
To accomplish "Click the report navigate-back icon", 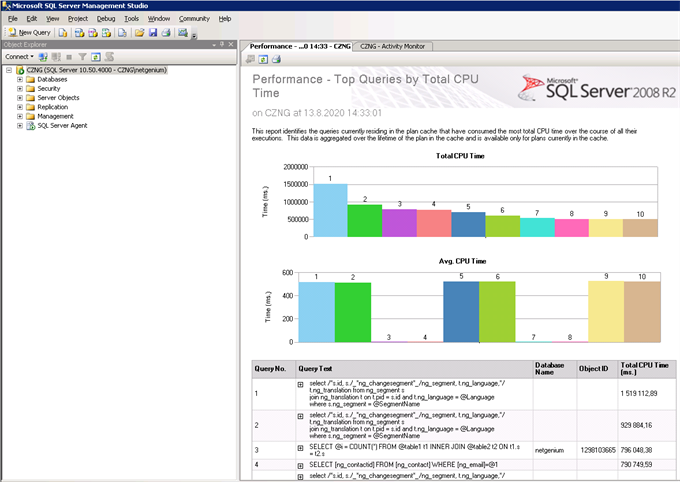I will 250,59.
